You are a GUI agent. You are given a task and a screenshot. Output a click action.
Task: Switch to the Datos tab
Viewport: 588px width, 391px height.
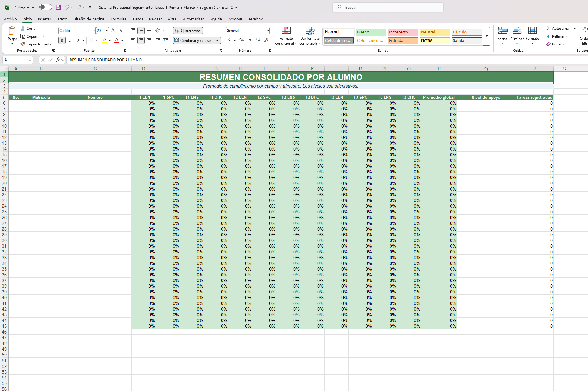[138, 19]
